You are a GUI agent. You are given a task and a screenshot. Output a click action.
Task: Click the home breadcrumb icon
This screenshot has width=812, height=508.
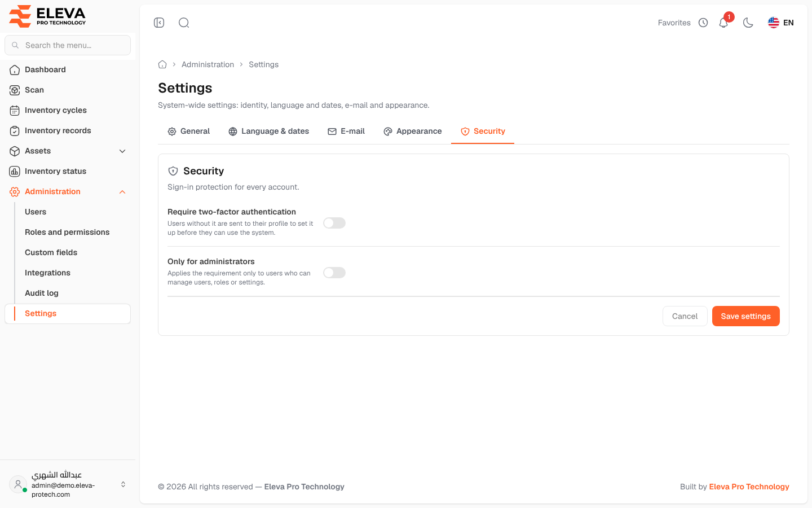tap(162, 64)
